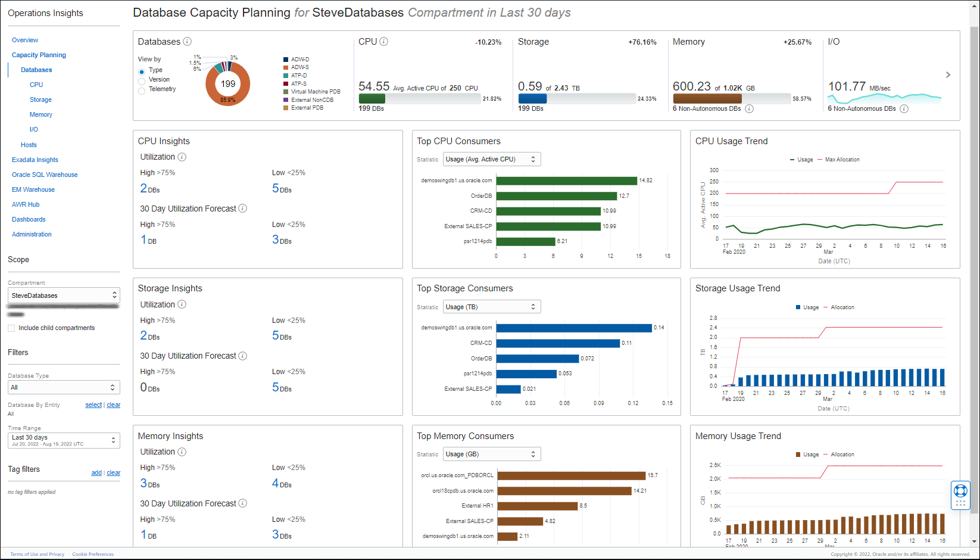This screenshot has width=980, height=560.
Task: Open Administration in the sidebar
Action: click(x=32, y=234)
